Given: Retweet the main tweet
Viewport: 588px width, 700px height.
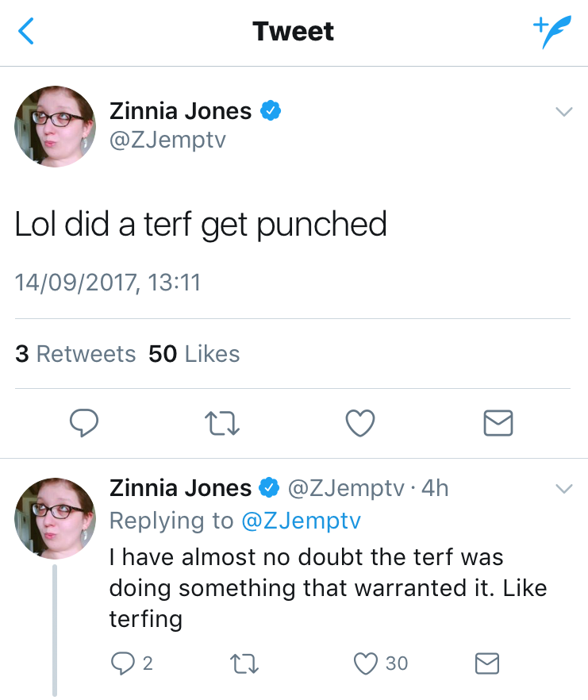Looking at the screenshot, I should (223, 424).
